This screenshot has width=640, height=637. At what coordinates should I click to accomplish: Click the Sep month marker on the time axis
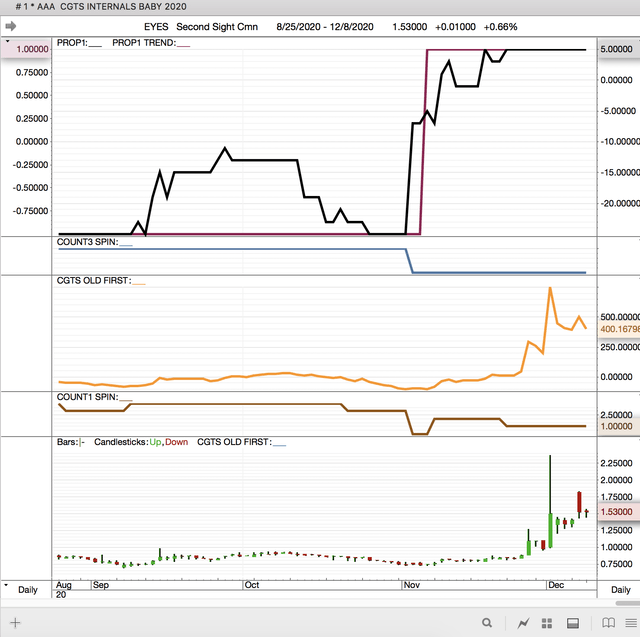coord(100,585)
